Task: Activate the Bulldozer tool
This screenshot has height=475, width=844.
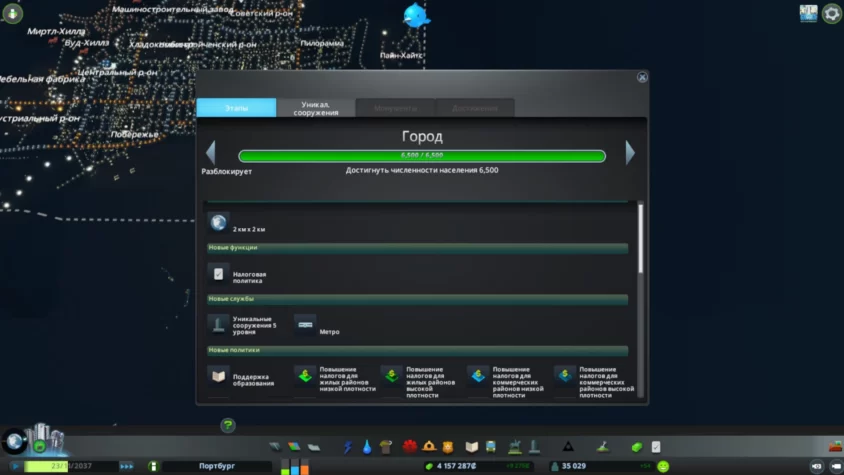Action: click(835, 446)
